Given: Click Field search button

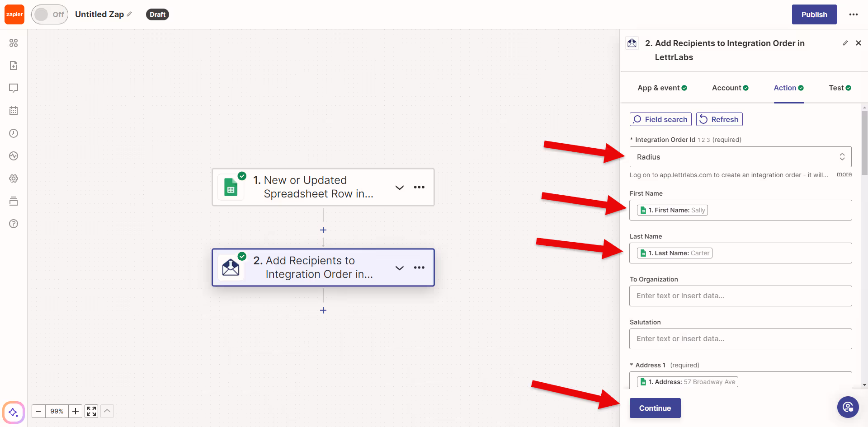Looking at the screenshot, I should pos(660,119).
